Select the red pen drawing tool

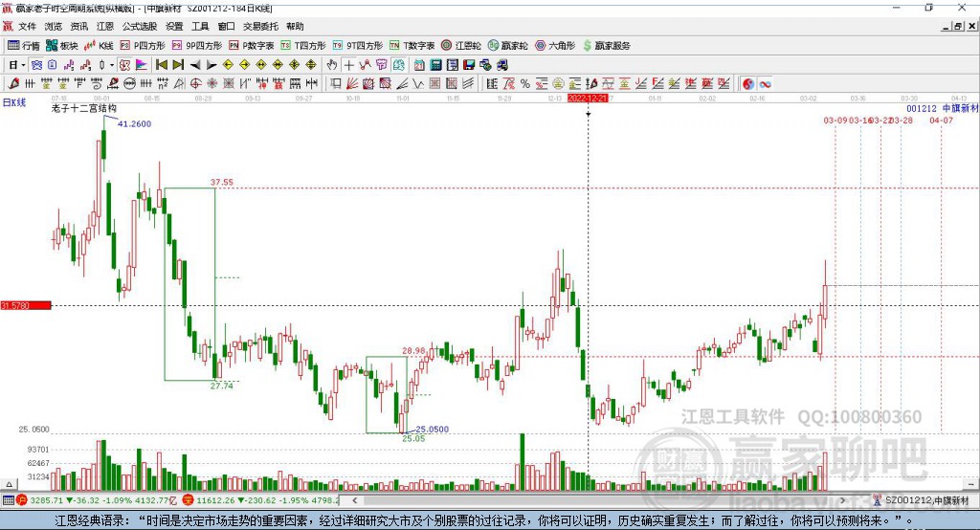tap(12, 84)
